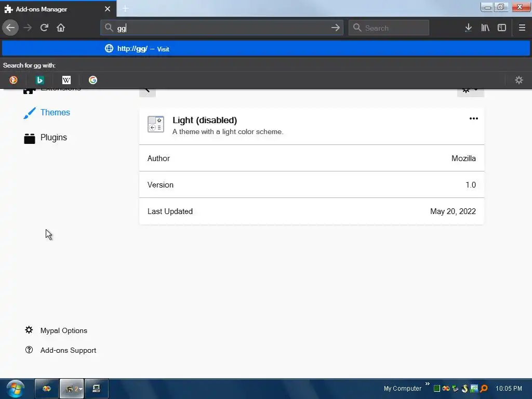Search gg with Bing icon
Screen dimensions: 532x399
coord(39,80)
